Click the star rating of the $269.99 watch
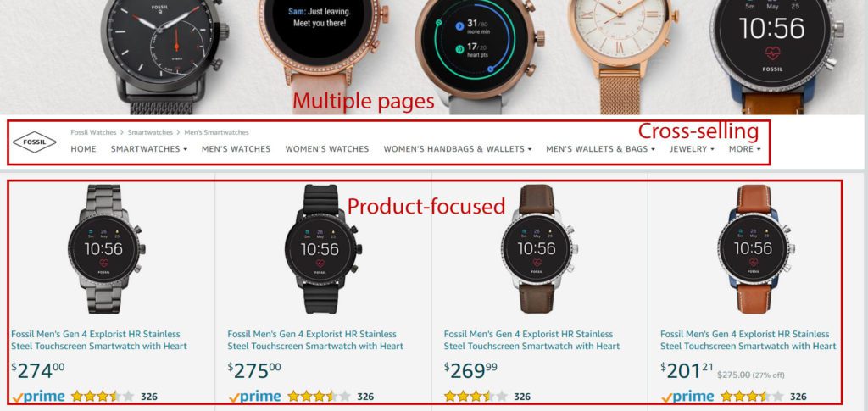This screenshot has width=868, height=411. (476, 396)
